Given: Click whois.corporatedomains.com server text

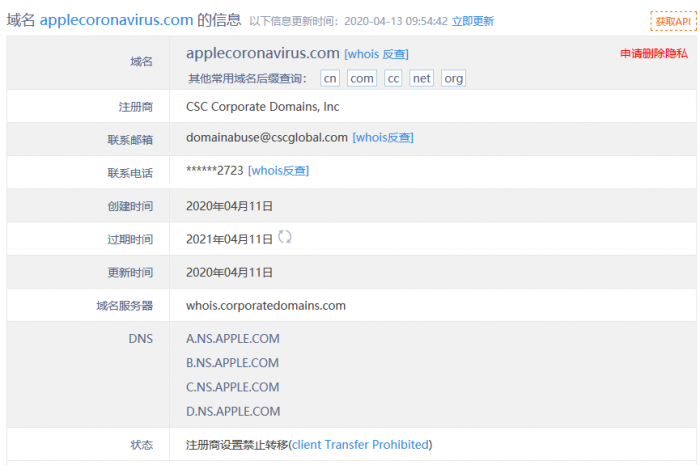Looking at the screenshot, I should pyautogui.click(x=266, y=306).
